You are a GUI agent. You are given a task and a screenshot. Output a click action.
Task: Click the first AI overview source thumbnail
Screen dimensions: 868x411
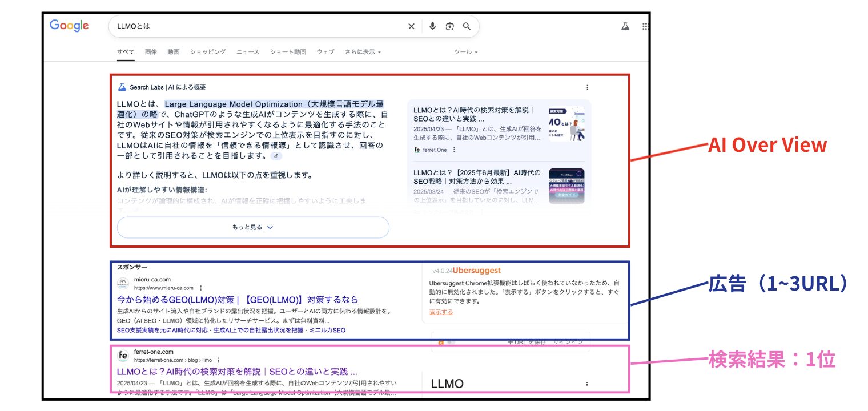(x=566, y=124)
